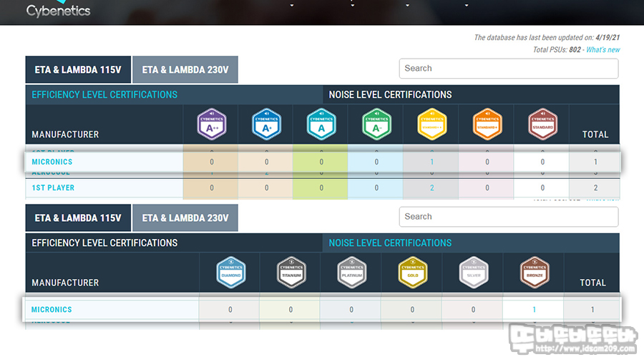Click the Cybenetics logo
The image size is (644, 362).
coord(58,10)
